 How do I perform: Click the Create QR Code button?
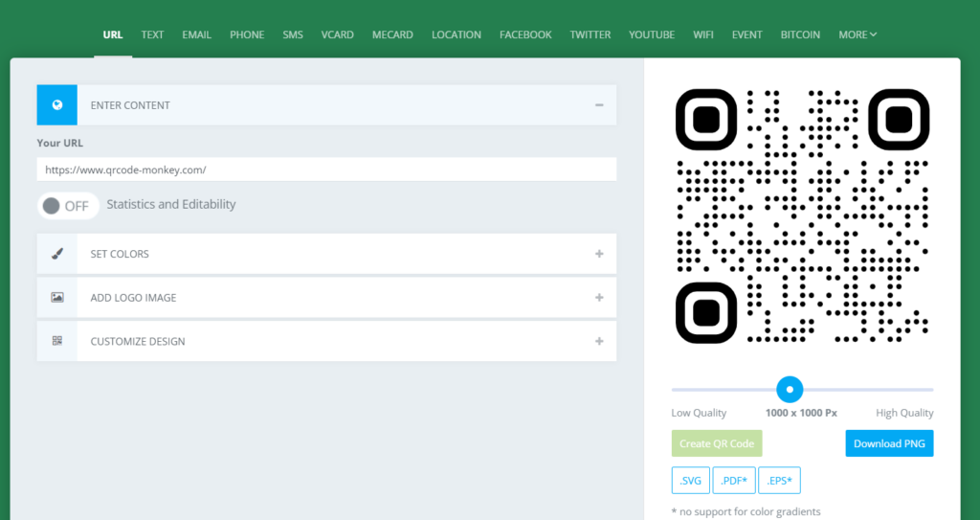pos(717,443)
